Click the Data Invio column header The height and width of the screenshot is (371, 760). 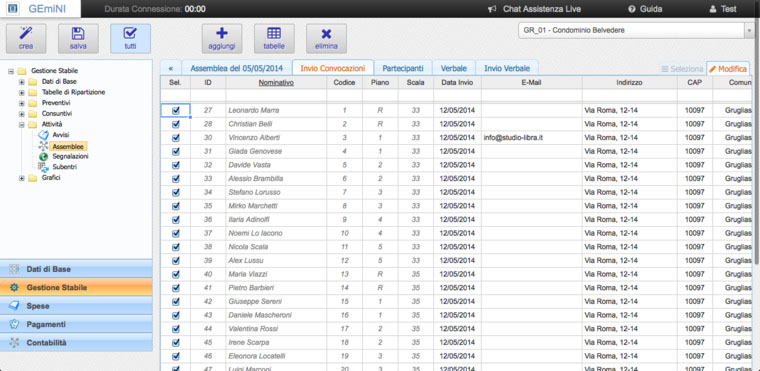click(x=457, y=82)
